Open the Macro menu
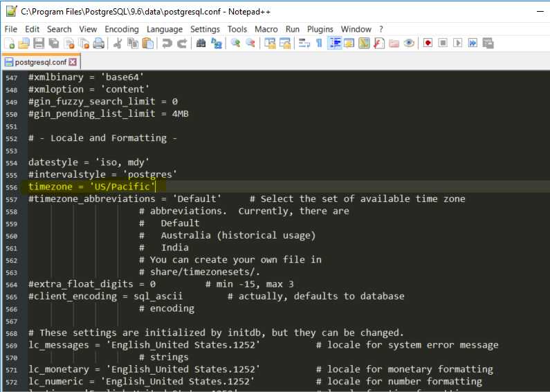The height and width of the screenshot is (392, 550). [266, 29]
